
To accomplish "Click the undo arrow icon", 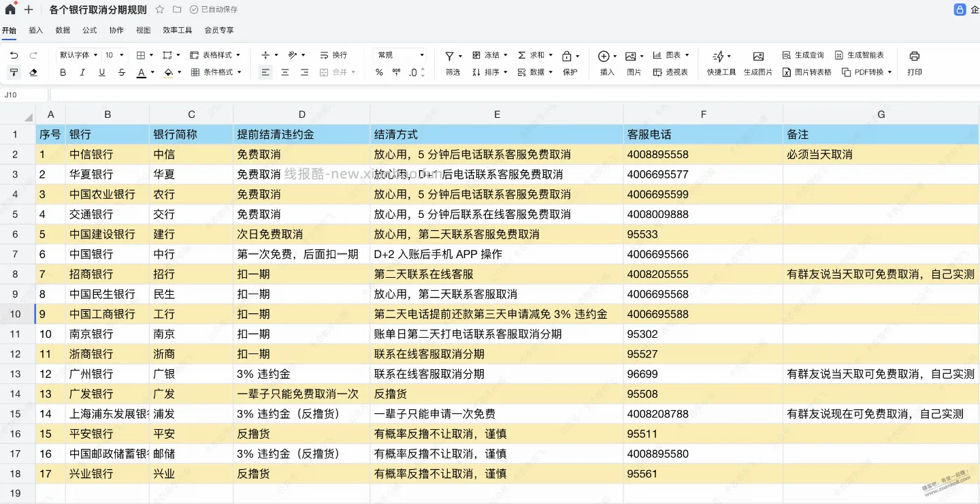I will (x=14, y=55).
